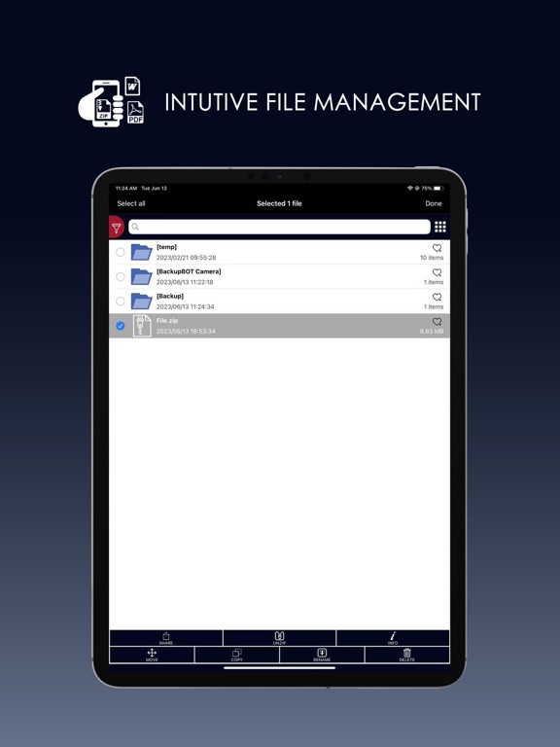The image size is (560, 747).
Task: Tap the battery status icon
Action: 438,188
